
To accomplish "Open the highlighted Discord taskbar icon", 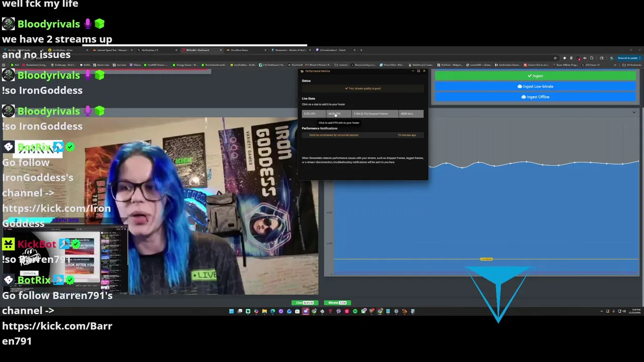I will pyautogui.click(x=306, y=311).
